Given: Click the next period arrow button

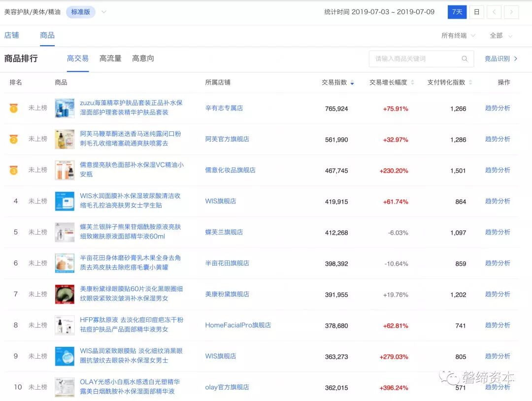Looking at the screenshot, I should (x=511, y=12).
